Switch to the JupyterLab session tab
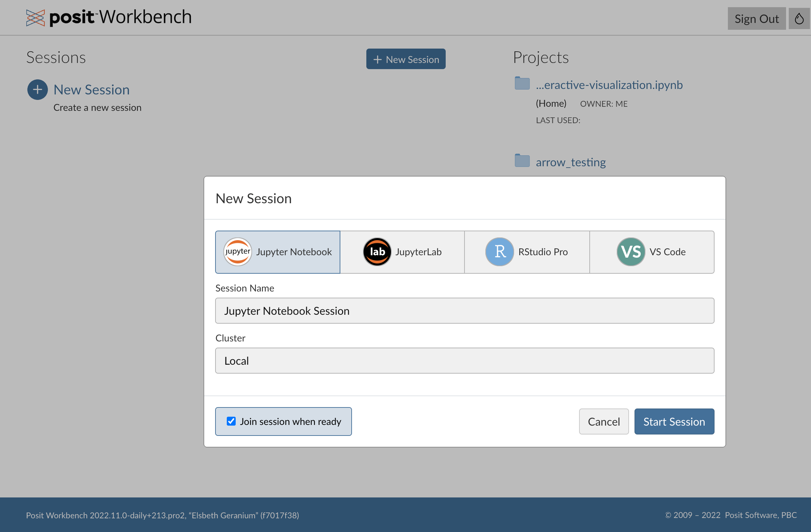811x532 pixels. click(403, 251)
